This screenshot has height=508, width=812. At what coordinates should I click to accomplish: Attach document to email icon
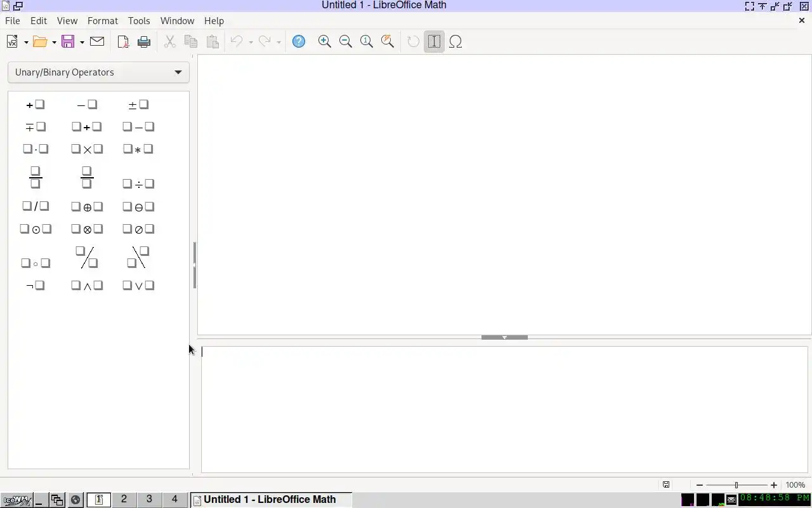click(97, 42)
